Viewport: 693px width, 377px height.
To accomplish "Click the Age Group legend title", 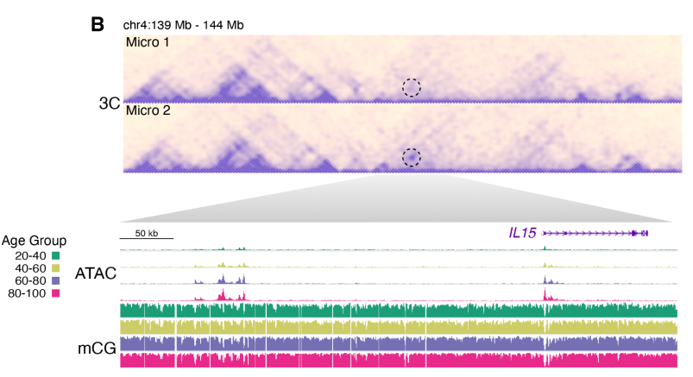I will [34, 241].
